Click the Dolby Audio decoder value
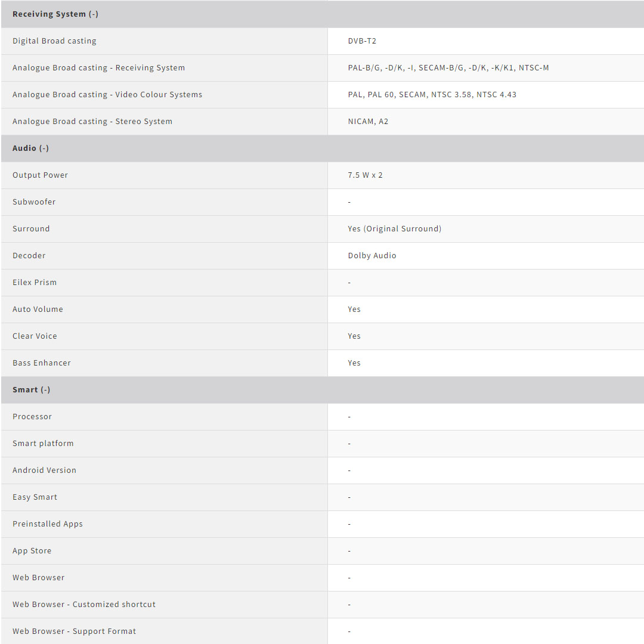 tap(372, 256)
